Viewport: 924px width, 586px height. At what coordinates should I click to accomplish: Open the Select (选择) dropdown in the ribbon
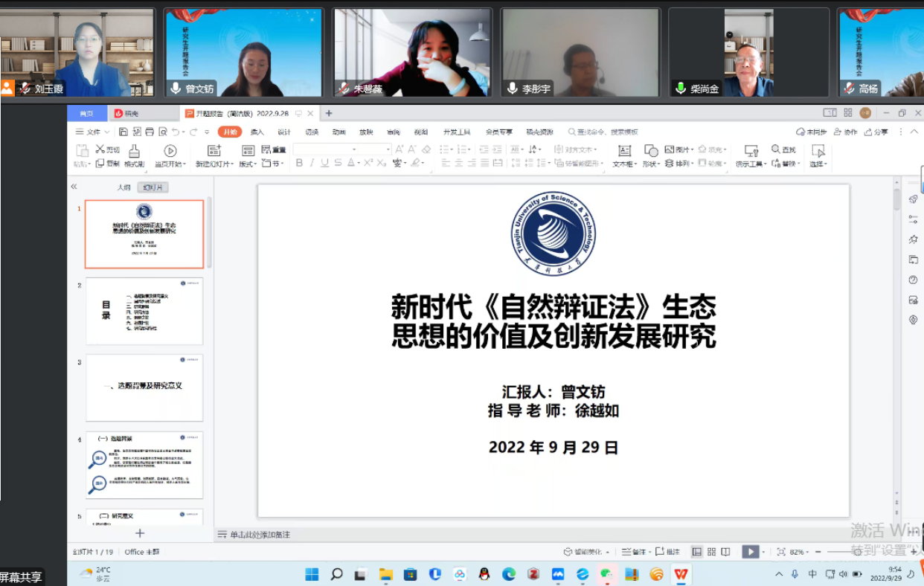tap(818, 164)
